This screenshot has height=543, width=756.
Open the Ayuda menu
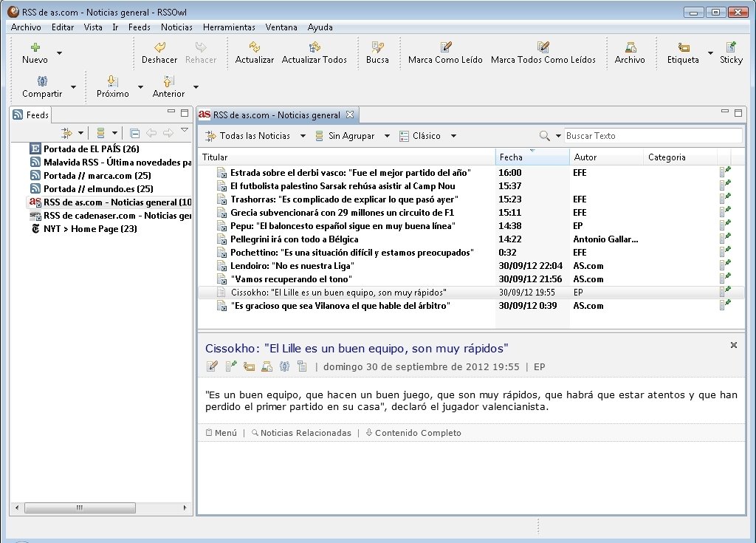[x=320, y=27]
